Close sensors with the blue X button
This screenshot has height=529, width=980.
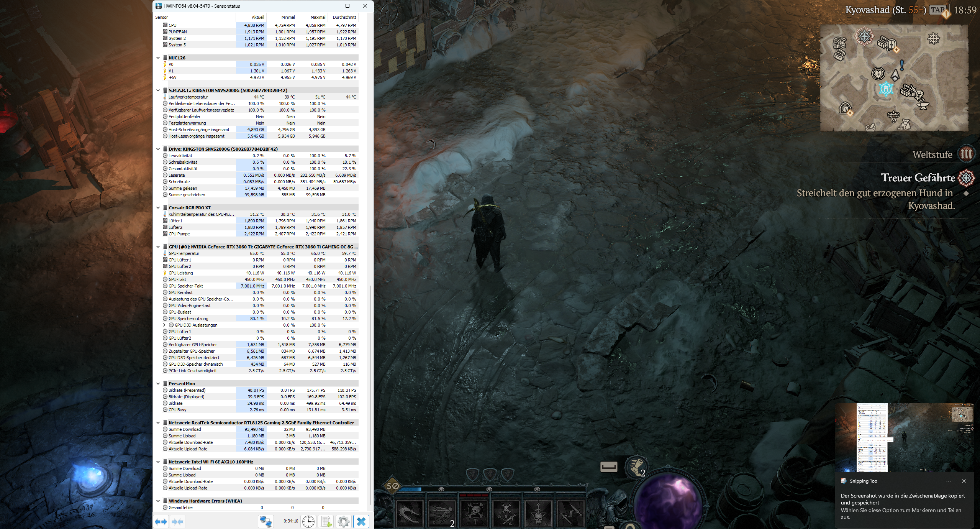[x=361, y=522]
